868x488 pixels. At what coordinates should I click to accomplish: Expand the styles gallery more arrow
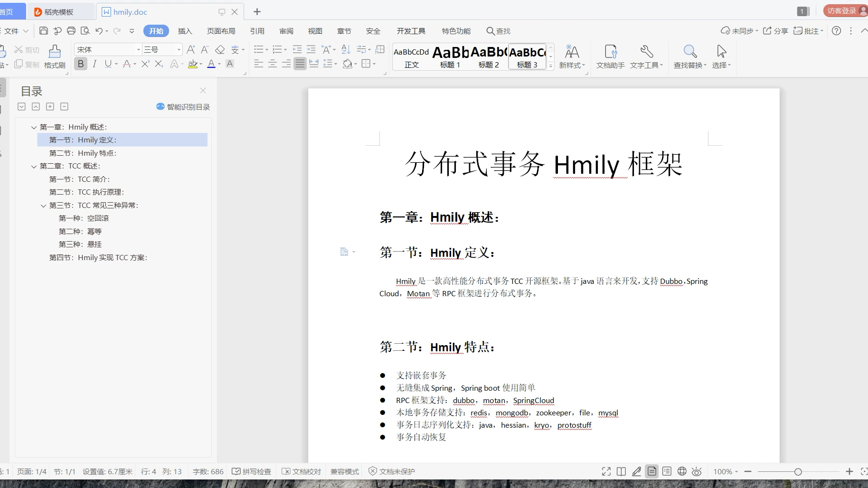click(x=551, y=66)
